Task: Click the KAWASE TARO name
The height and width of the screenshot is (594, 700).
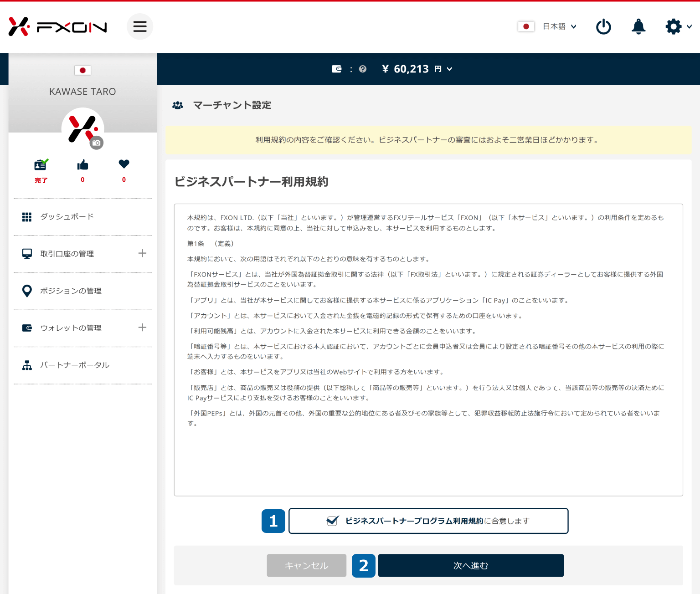Action: point(82,92)
